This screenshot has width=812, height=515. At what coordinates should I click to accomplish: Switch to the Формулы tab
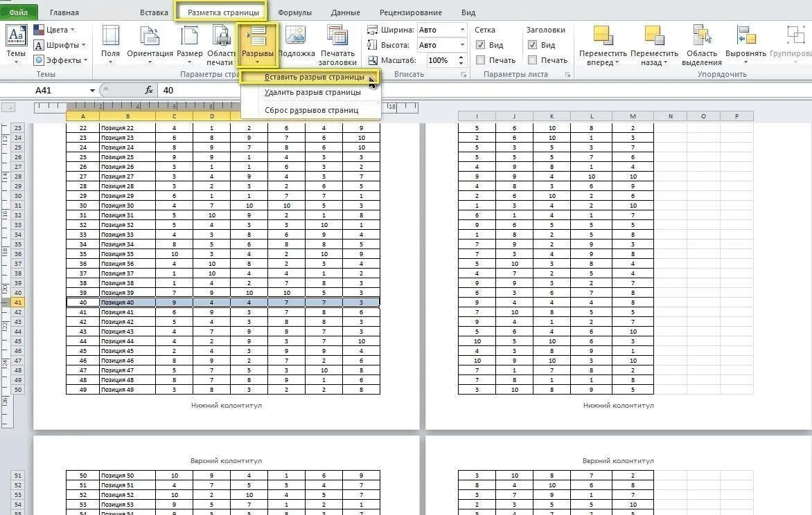click(294, 12)
